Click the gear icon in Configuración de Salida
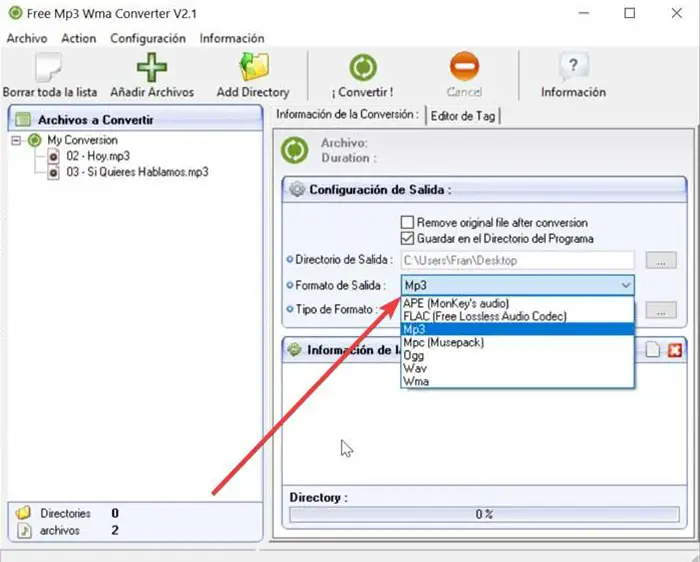The image size is (700, 562). click(296, 189)
